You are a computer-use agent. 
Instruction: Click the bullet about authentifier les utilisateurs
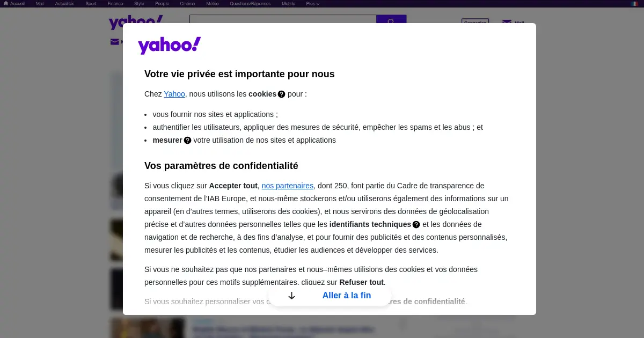[318, 127]
